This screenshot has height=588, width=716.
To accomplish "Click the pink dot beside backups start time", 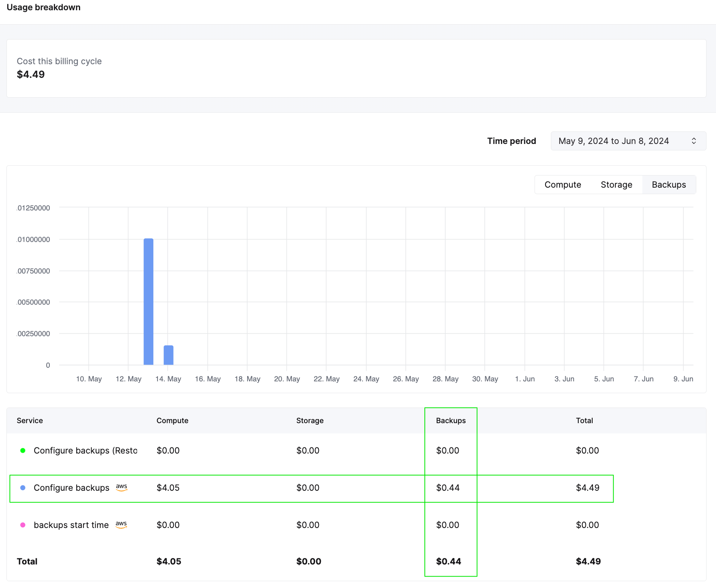I will point(24,525).
